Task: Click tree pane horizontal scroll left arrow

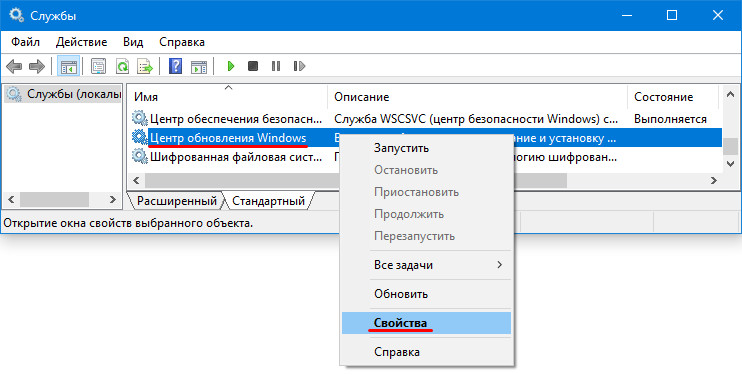Action: [11, 199]
